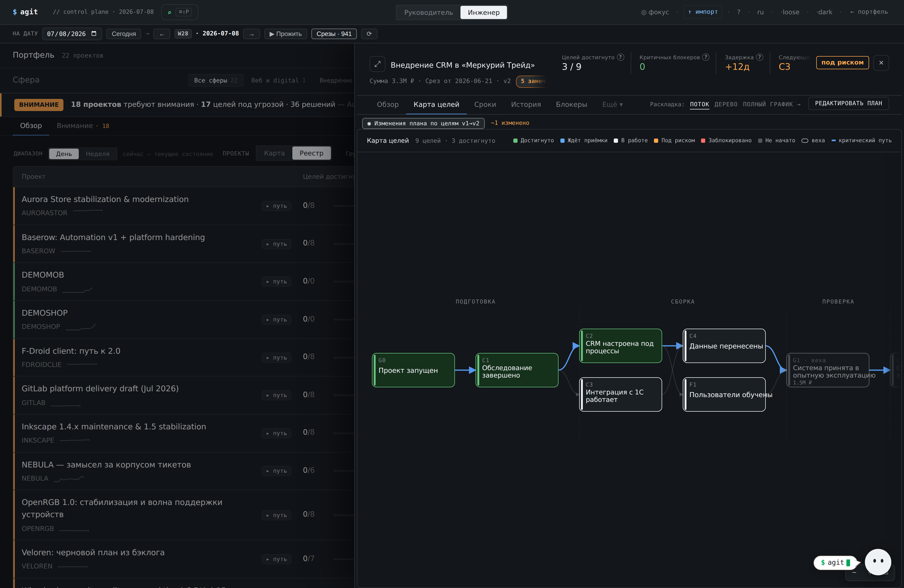Expand путь for Inkscape project
Image resolution: width=904 pixels, height=588 pixels.
(x=276, y=433)
